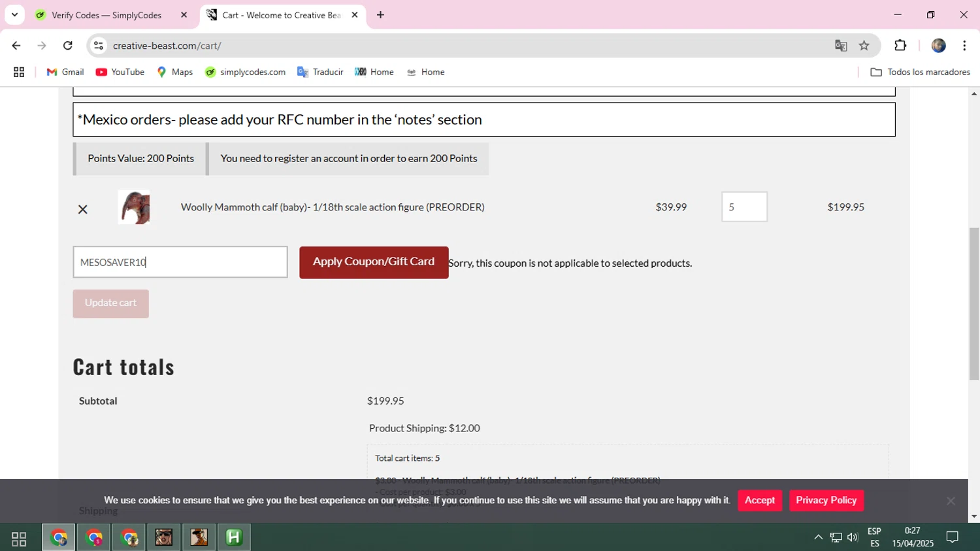Image resolution: width=980 pixels, height=551 pixels.
Task: Select Points Value: 200 Points text
Action: [141, 158]
